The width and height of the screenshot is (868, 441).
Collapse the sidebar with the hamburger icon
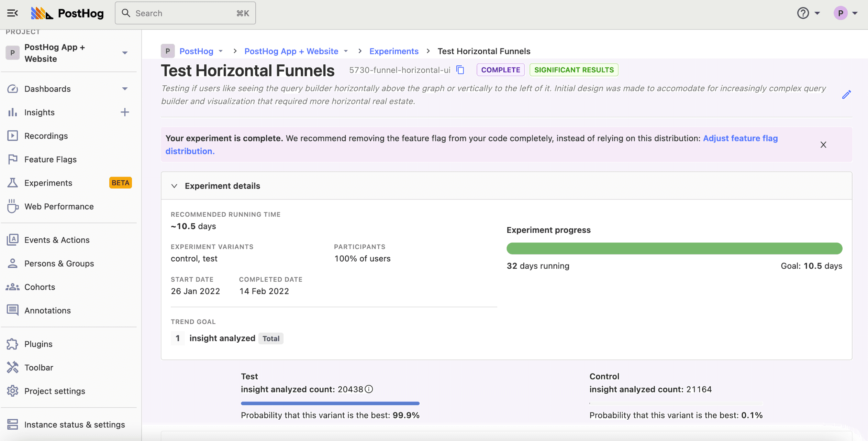point(12,13)
